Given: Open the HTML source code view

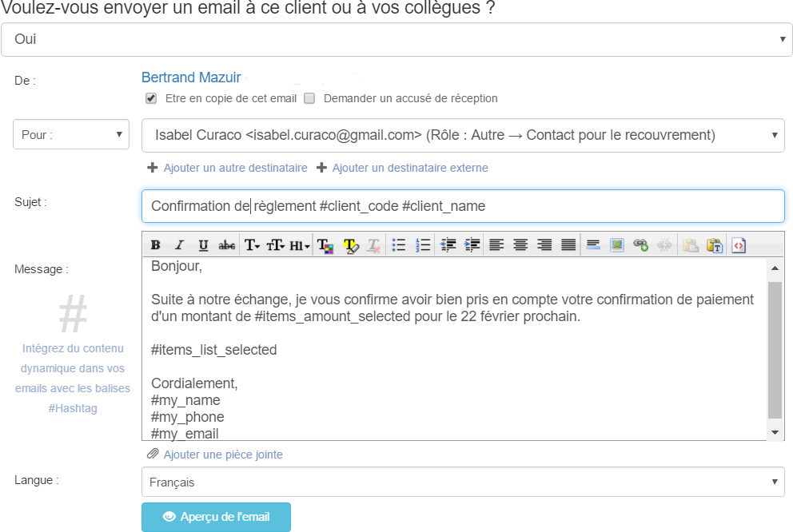Looking at the screenshot, I should [x=738, y=245].
